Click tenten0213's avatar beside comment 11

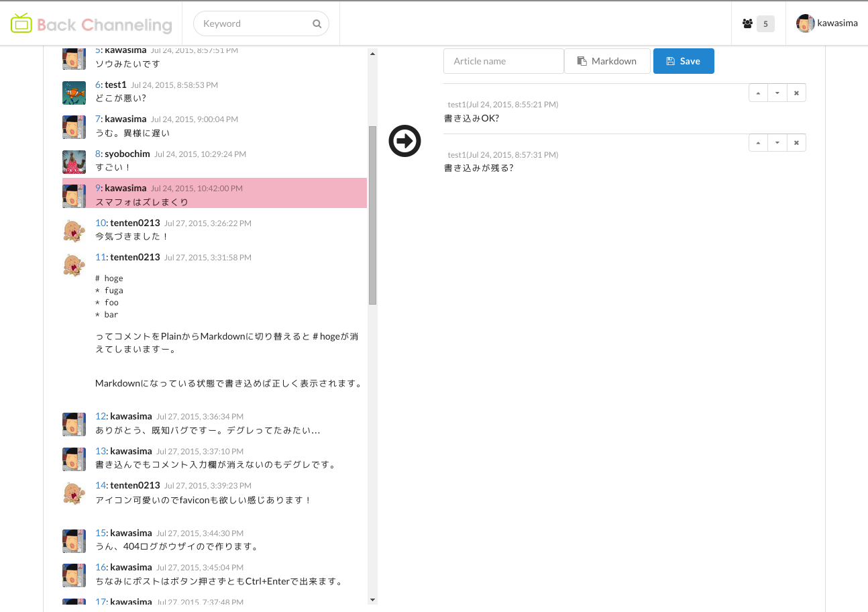(x=74, y=264)
